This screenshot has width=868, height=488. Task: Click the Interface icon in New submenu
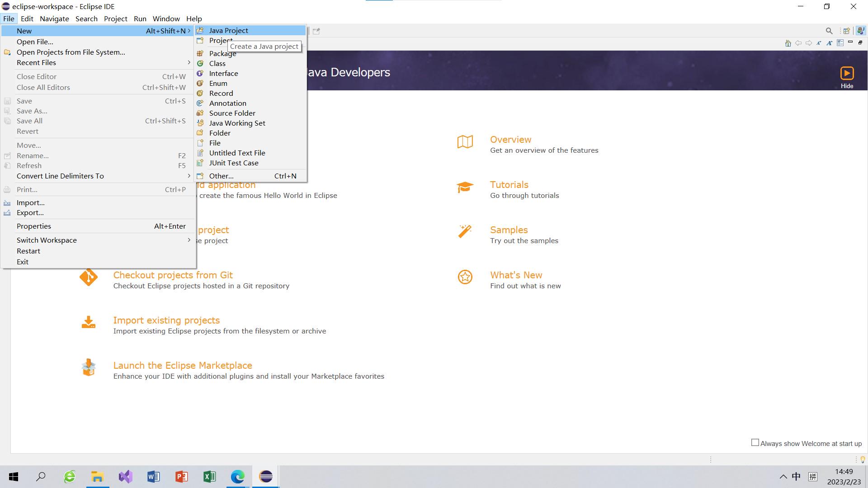click(200, 73)
